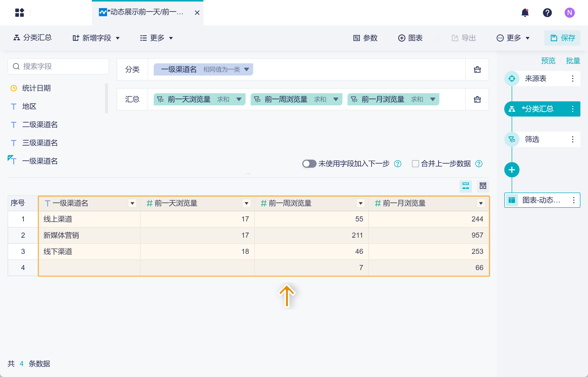Open the 新增字段 menu
This screenshot has width=588, height=377.
[96, 38]
